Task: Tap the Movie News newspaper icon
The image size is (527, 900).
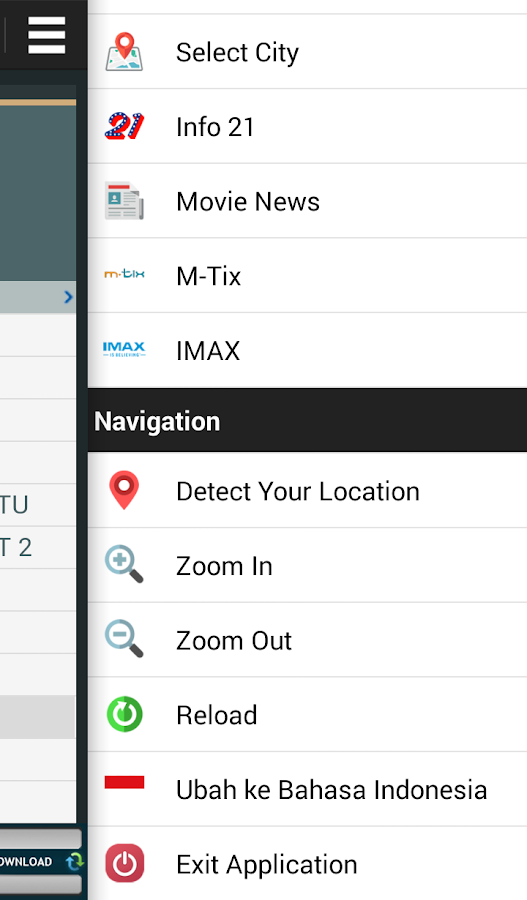Action: coord(124,201)
